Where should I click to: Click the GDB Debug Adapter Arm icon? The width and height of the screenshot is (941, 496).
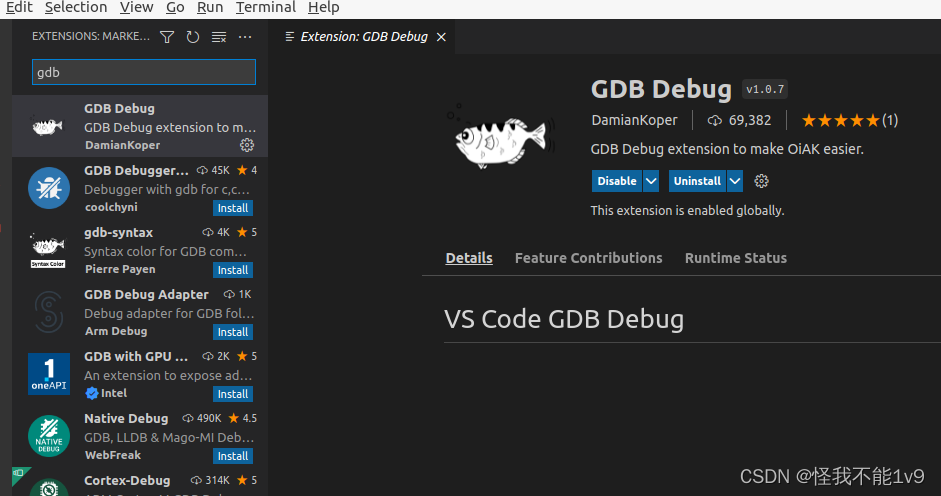tap(49, 312)
